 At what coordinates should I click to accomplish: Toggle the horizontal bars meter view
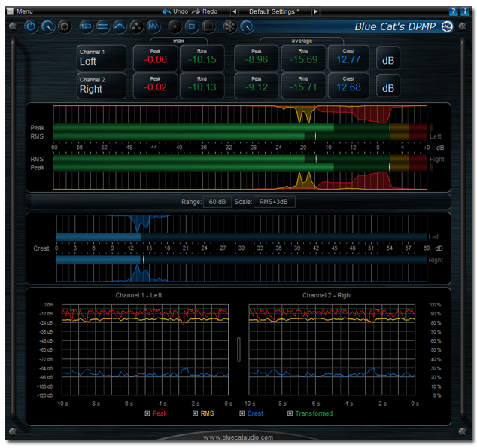(103, 27)
